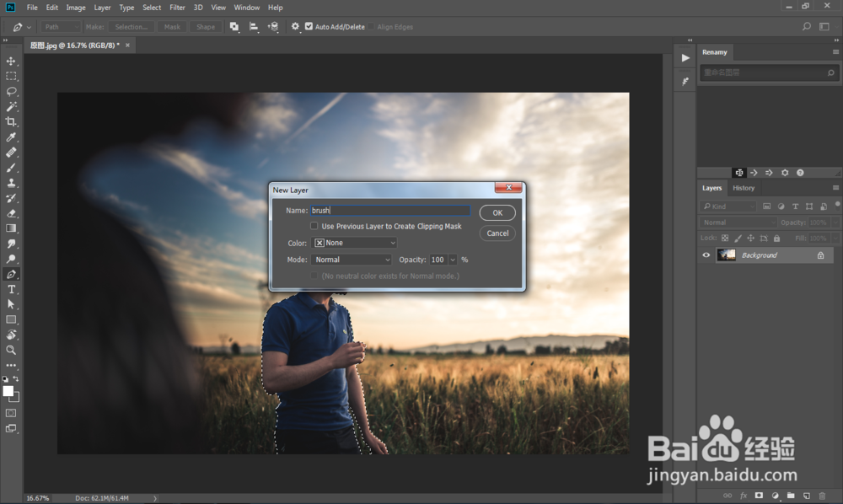843x504 pixels.
Task: Open the Window menu
Action: [247, 8]
